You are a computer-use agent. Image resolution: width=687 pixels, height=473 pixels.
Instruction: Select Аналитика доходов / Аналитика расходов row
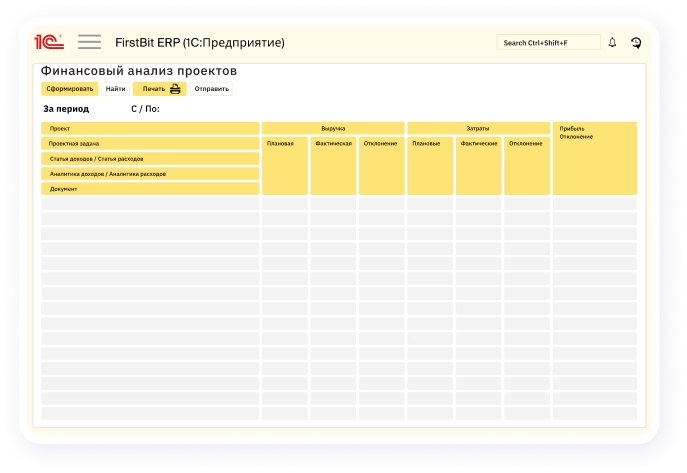tap(150, 174)
